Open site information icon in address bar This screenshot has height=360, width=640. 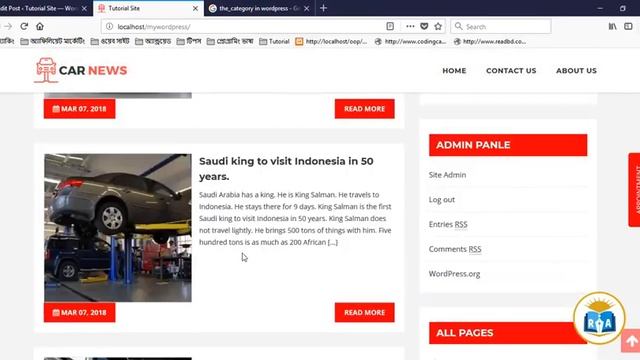coord(109,27)
